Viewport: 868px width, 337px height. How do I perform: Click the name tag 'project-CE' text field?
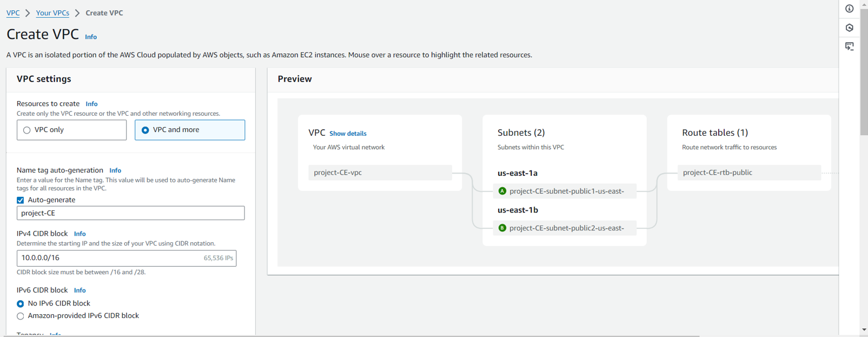130,213
